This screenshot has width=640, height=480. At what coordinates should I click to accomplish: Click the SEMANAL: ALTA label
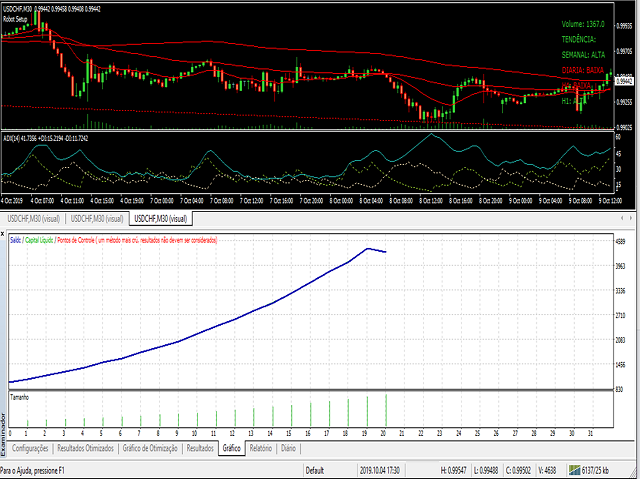coord(583,55)
